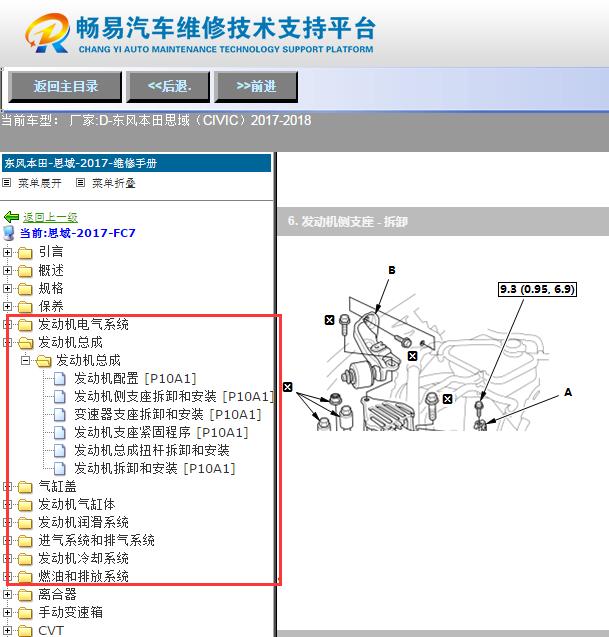Click the 菜单展开 list icon

tap(6, 183)
